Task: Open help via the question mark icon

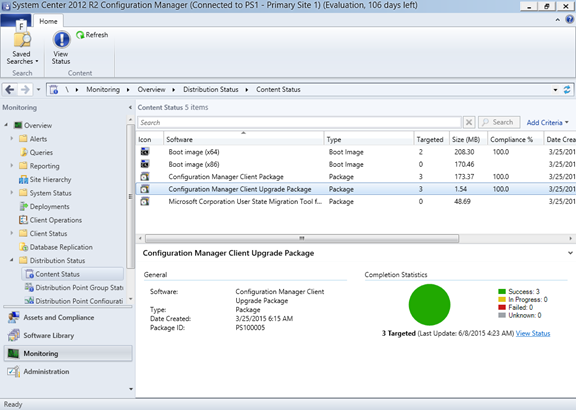Action: (569, 19)
